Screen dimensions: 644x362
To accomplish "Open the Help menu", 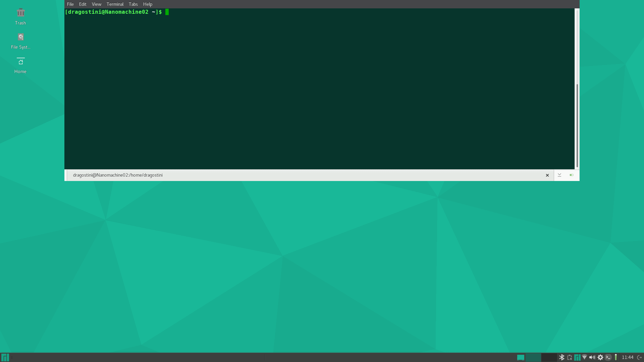I will [x=148, y=4].
